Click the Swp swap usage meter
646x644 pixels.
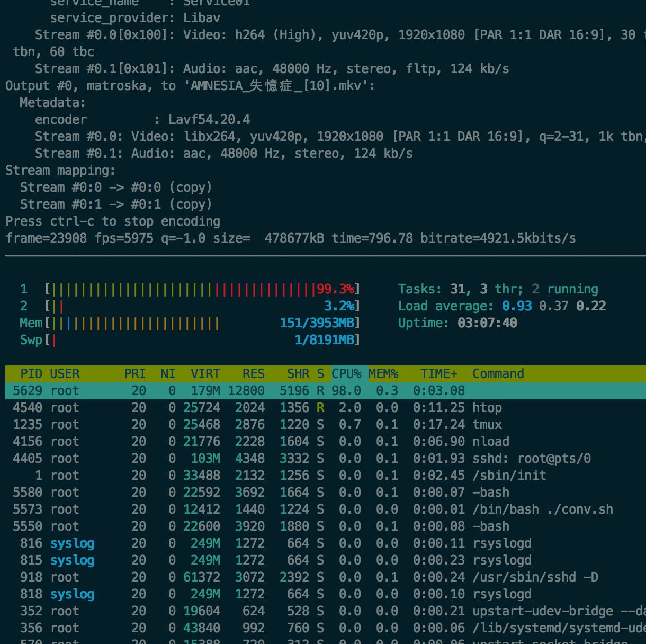[x=202, y=340]
